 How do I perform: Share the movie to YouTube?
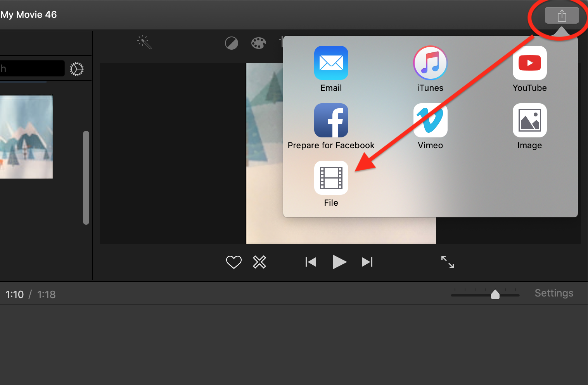click(x=529, y=63)
